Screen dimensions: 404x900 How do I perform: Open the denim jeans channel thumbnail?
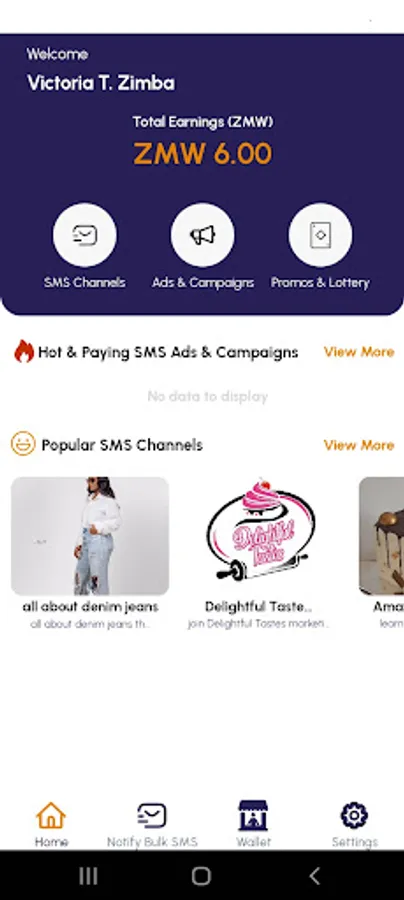click(90, 536)
